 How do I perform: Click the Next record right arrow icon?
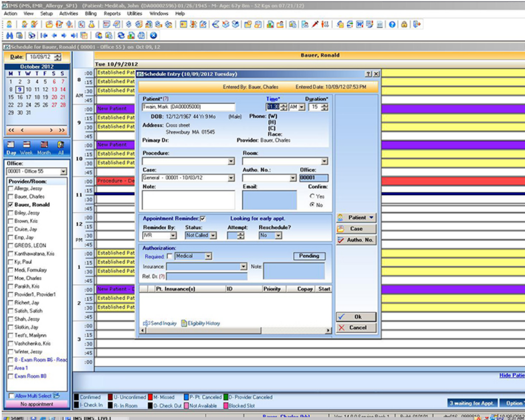[x=64, y=35]
